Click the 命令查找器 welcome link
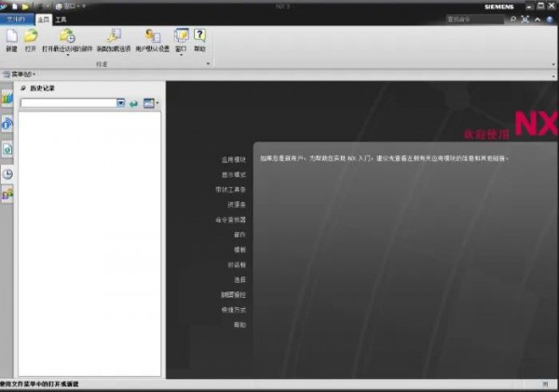Screen dimensions: 559x392 point(230,220)
